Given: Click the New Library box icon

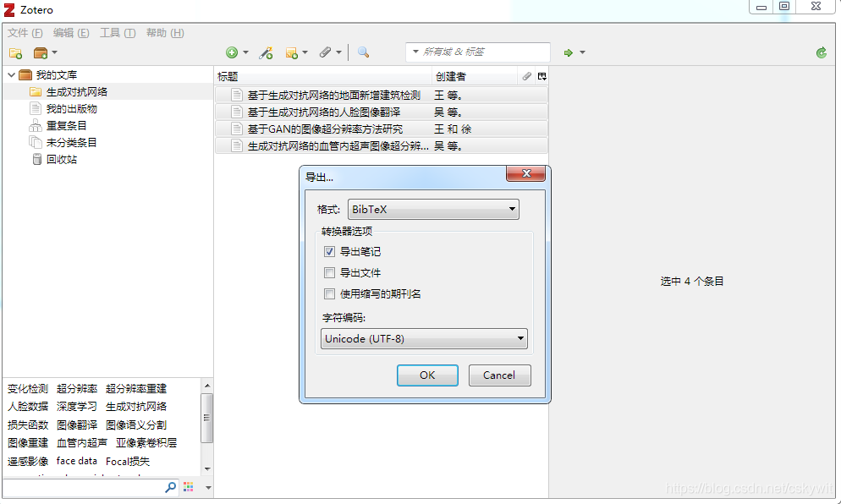Looking at the screenshot, I should pos(41,52).
